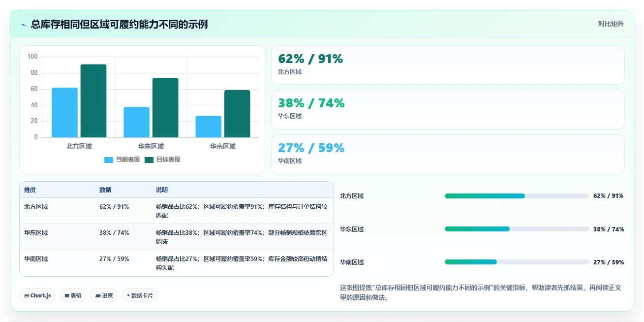Image resolution: width=644 pixels, height=322 pixels.
Task: Select the 北方区域 cell in the table
Action: (x=36, y=207)
